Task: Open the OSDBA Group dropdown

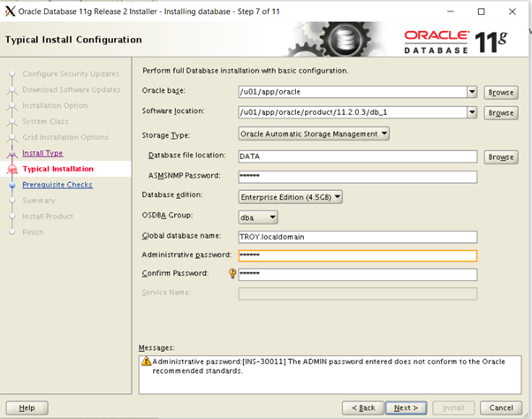Action: [x=258, y=217]
